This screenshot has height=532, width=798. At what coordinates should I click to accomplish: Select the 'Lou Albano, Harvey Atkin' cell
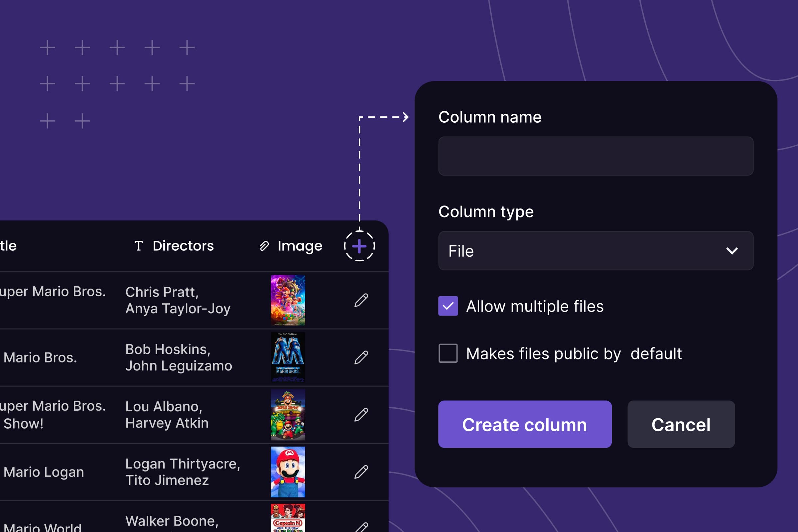click(x=167, y=415)
